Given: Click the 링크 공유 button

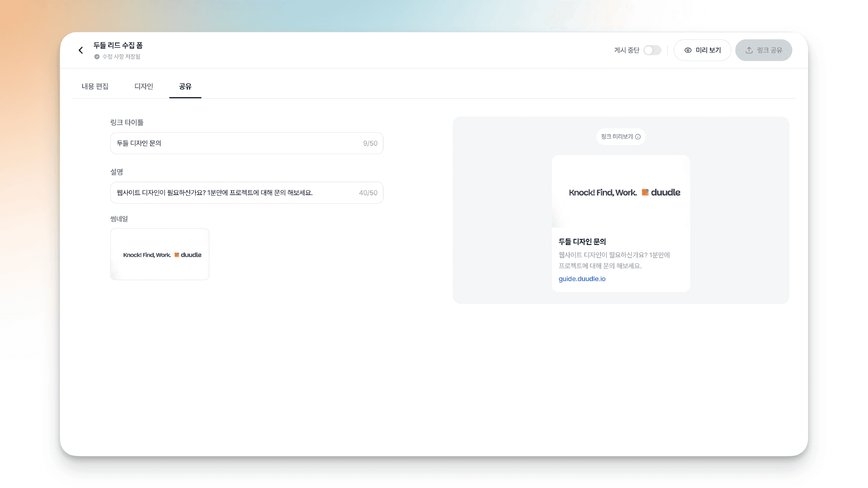Looking at the screenshot, I should click(x=764, y=50).
